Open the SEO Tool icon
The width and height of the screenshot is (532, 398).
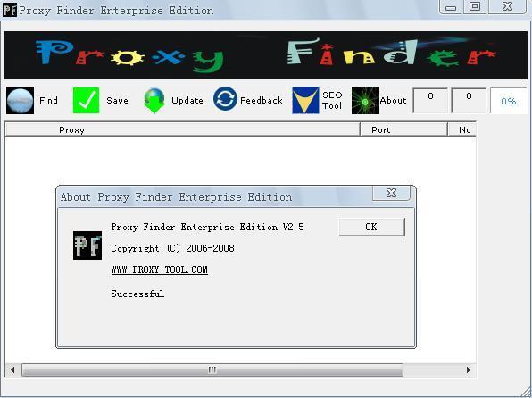(x=305, y=101)
